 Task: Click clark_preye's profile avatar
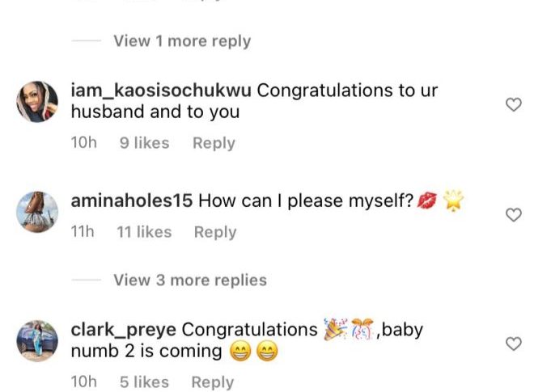point(38,341)
